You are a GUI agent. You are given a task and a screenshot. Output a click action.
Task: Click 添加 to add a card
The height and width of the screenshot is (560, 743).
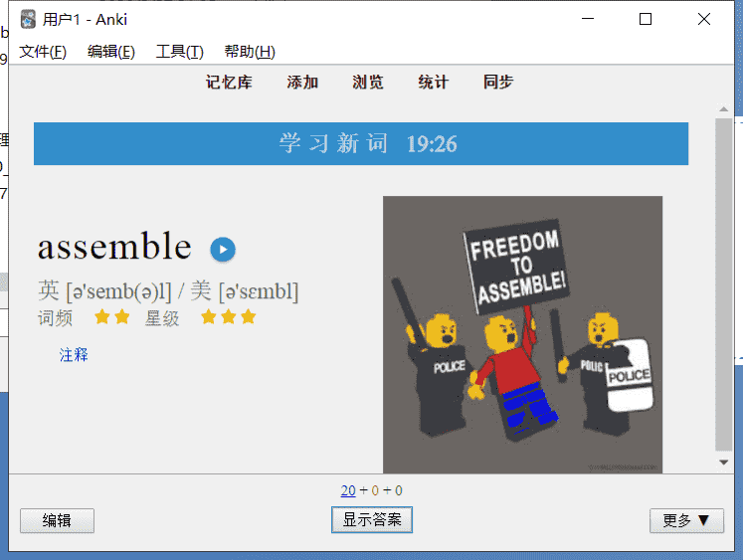[302, 82]
